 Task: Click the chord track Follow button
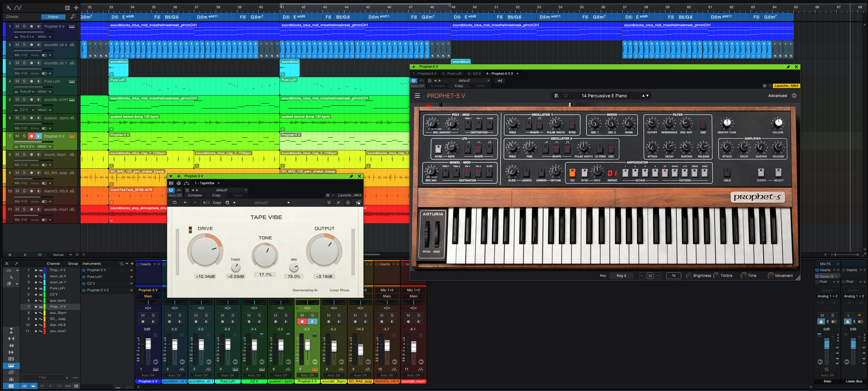(x=53, y=17)
